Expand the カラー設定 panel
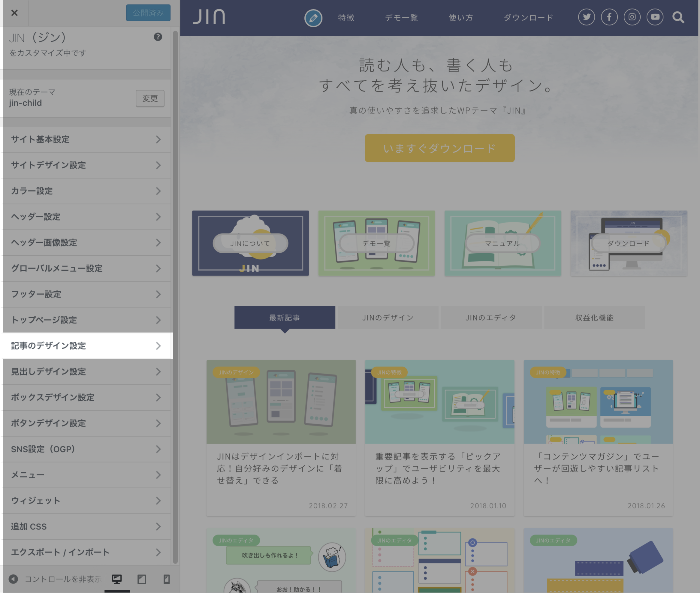Viewport: 700px width, 593px height. point(87,191)
